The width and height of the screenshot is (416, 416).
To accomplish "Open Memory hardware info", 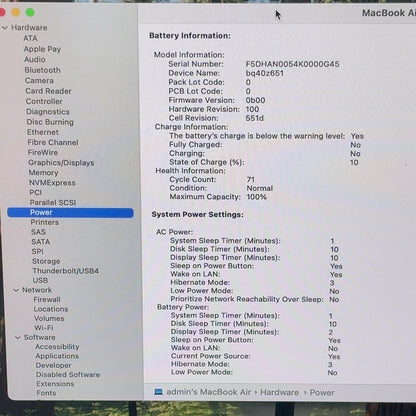I will (43, 173).
